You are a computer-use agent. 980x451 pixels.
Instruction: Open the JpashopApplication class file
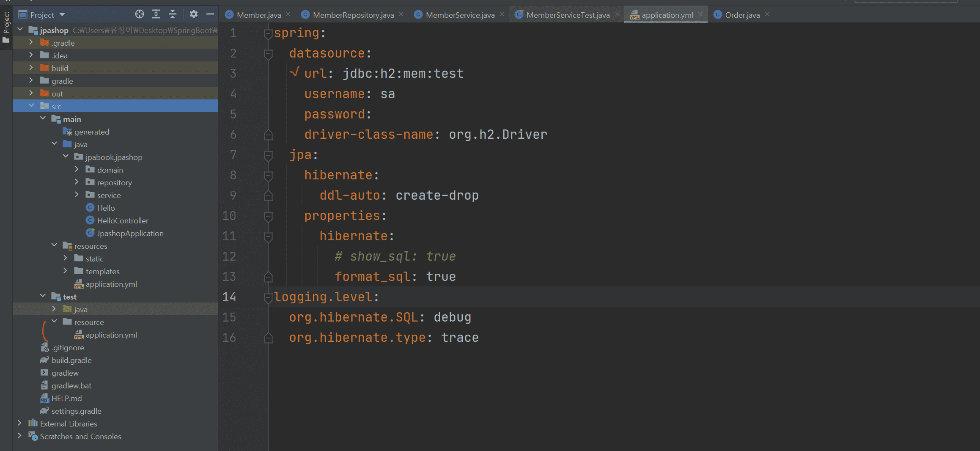[130, 233]
